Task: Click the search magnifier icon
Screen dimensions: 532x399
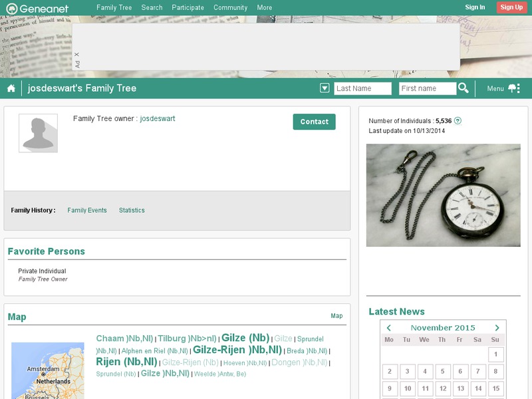Action: click(x=462, y=86)
